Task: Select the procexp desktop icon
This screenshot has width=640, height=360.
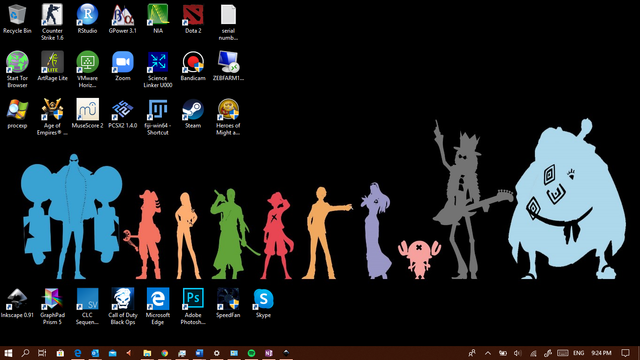Action: point(17,114)
